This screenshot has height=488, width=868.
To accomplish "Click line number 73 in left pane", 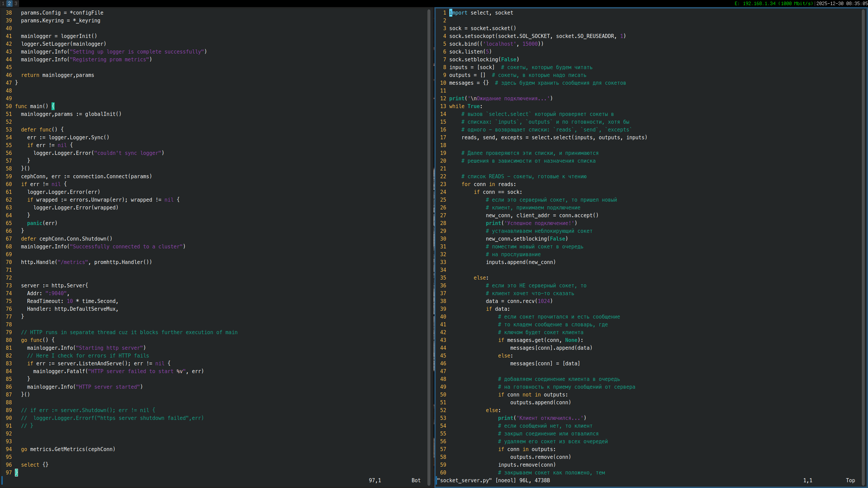I will click(9, 285).
